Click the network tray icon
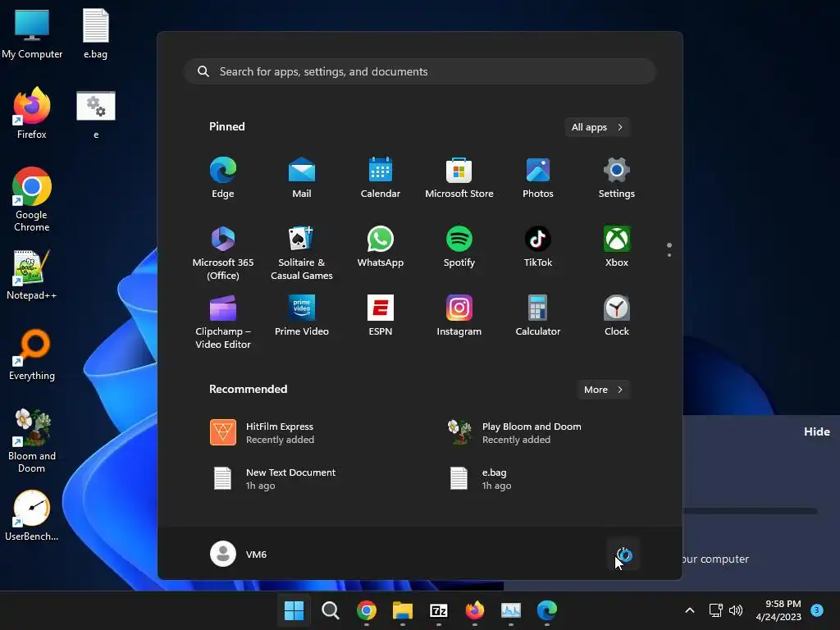 pyautogui.click(x=715, y=610)
